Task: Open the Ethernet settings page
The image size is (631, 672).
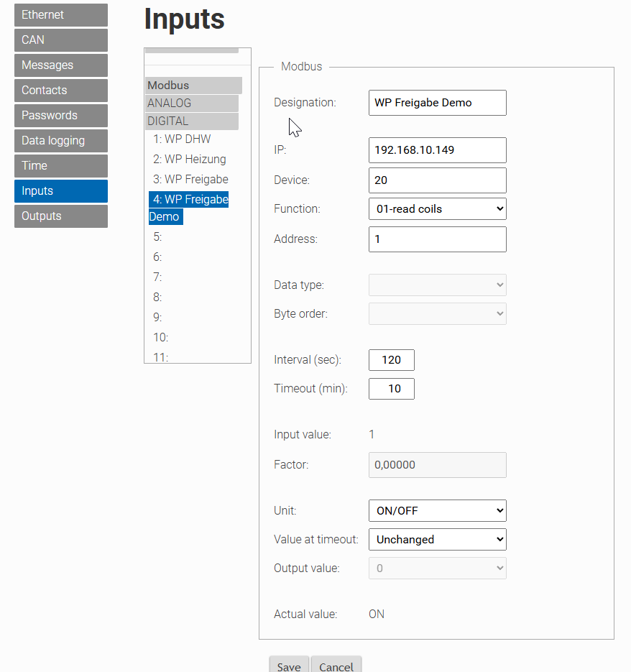Action: [x=61, y=15]
